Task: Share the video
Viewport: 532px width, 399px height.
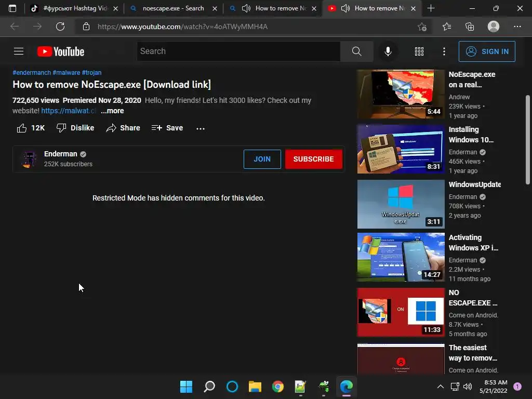Action: pyautogui.click(x=123, y=128)
